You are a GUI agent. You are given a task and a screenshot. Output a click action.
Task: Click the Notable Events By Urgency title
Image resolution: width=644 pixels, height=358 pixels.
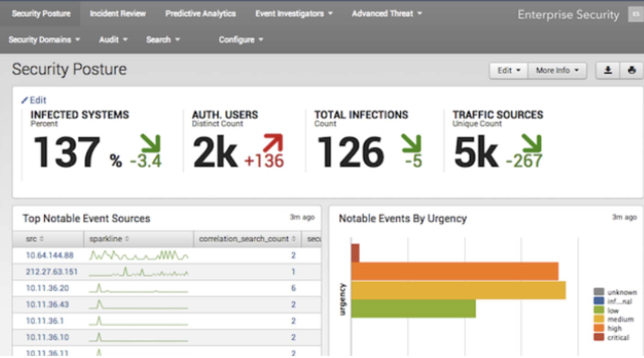402,219
